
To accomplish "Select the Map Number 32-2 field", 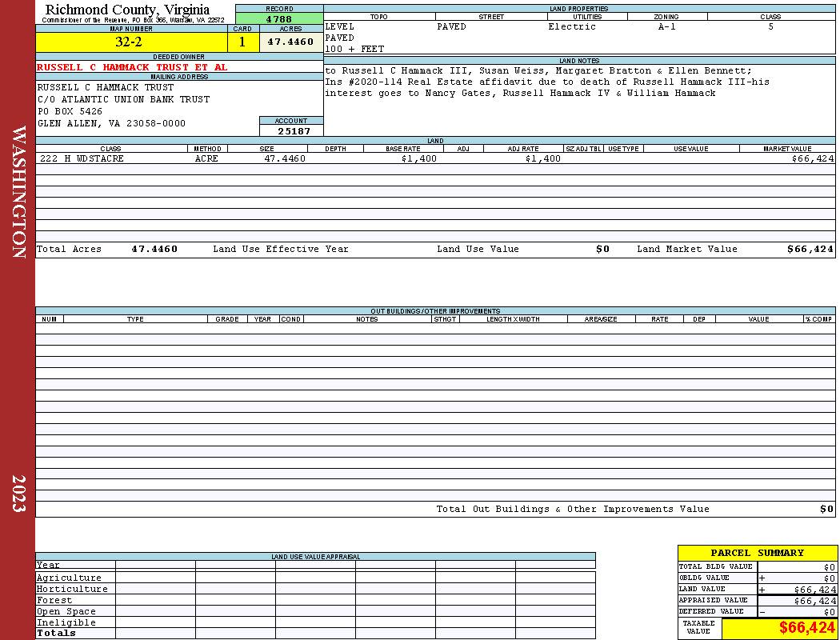I will point(131,42).
